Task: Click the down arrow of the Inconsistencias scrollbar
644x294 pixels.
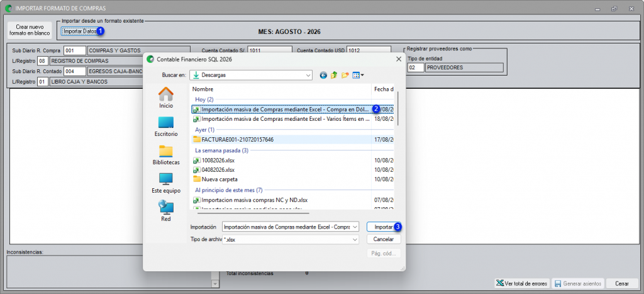Action: (215, 284)
